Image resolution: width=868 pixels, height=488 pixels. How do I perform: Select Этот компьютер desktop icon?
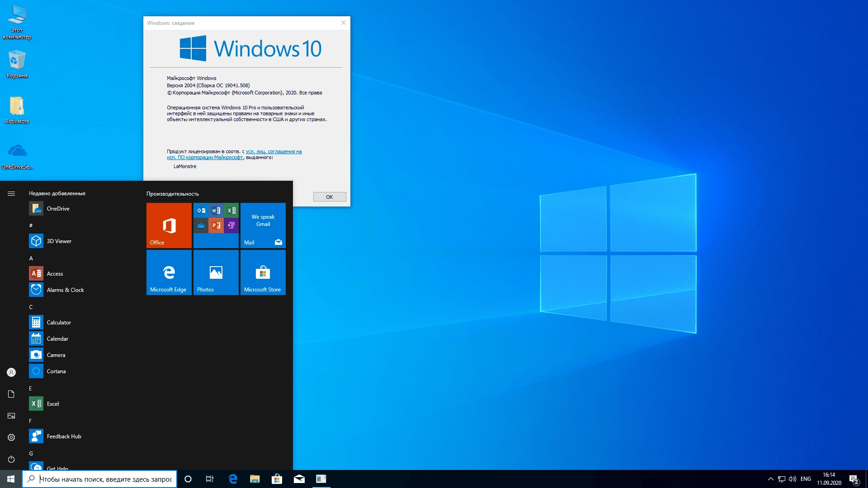[x=17, y=23]
